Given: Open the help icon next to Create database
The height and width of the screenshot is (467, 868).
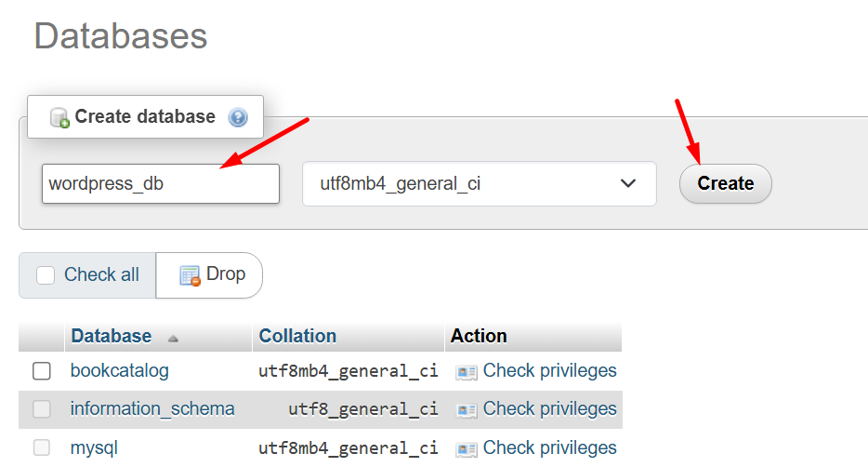Looking at the screenshot, I should [x=238, y=118].
